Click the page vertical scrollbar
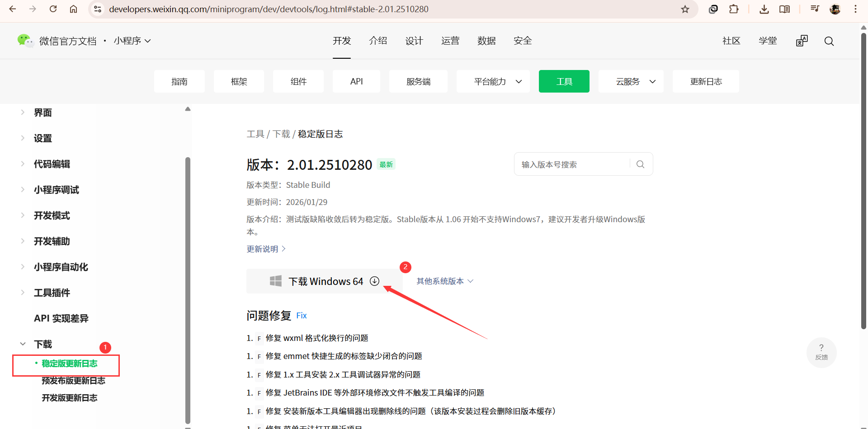Screen dimensions: 868x429 tap(863, 181)
